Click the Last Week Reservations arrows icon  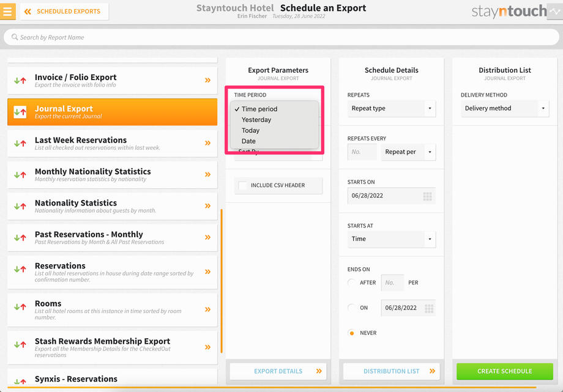20,144
